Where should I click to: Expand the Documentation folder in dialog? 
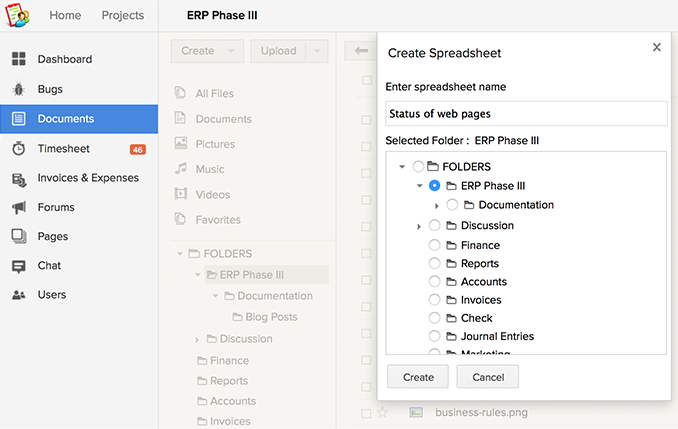[x=437, y=206]
